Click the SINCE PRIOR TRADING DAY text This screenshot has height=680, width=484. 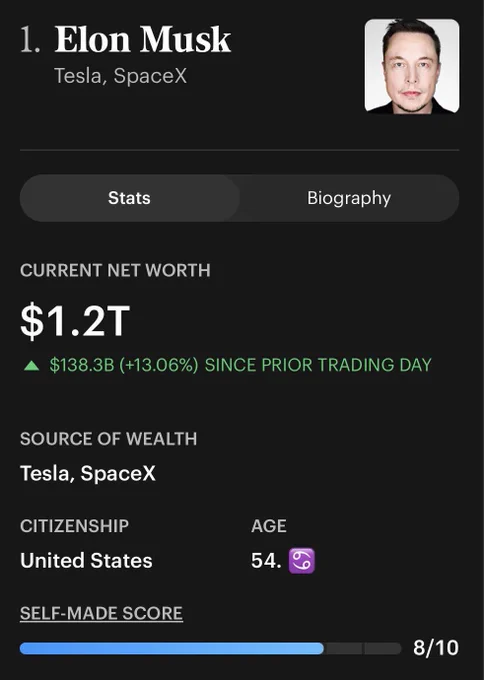pyautogui.click(x=318, y=365)
